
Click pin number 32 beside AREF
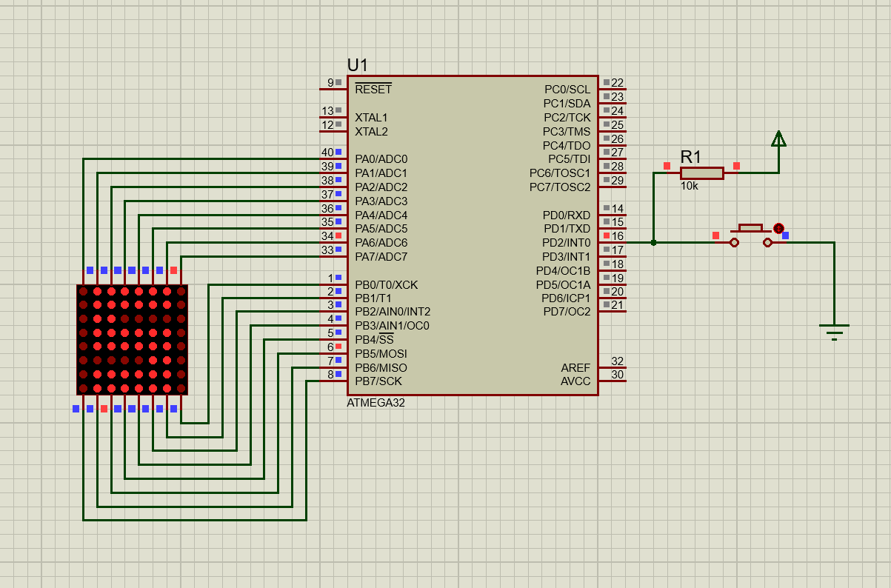(618, 361)
